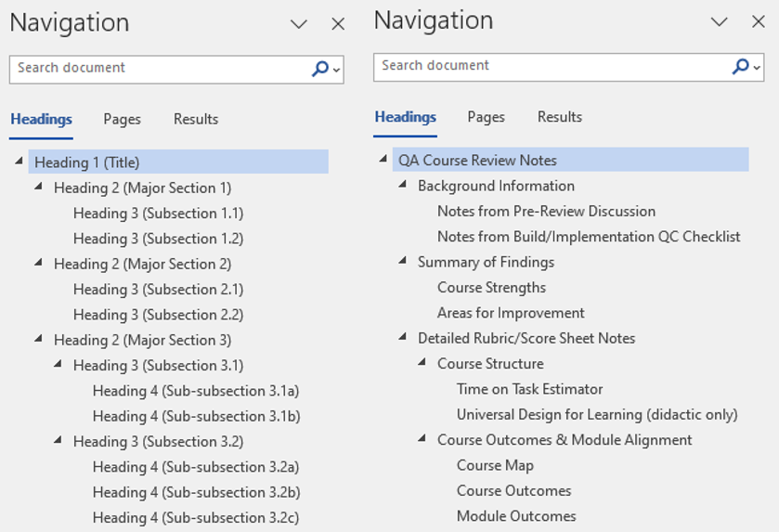Go to Heading 3 (Subsection 3.1)

(x=159, y=365)
